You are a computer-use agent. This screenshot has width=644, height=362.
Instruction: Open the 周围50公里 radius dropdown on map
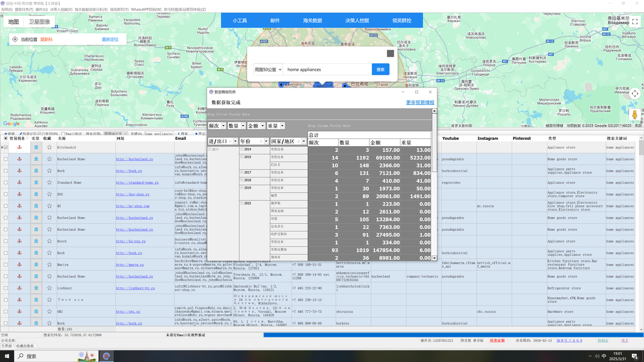(268, 69)
